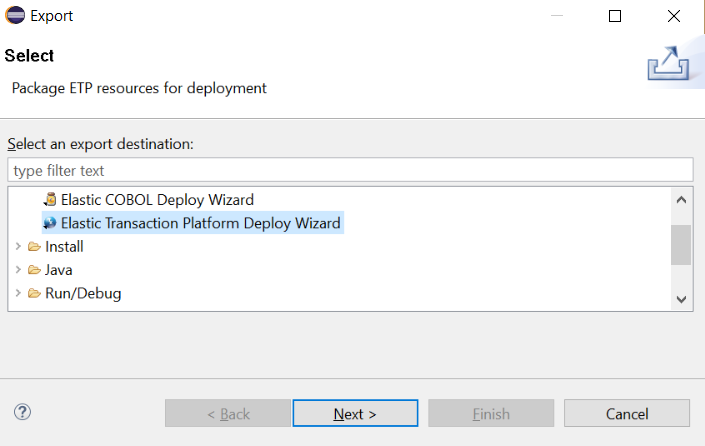Expand the Install category
Image resolution: width=705 pixels, height=446 pixels.
(18, 246)
